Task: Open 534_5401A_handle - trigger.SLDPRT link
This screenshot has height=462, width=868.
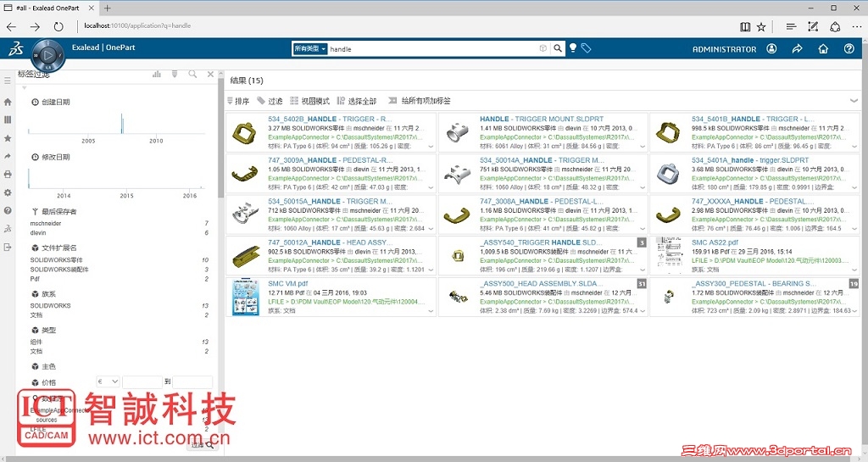Action: (x=749, y=160)
